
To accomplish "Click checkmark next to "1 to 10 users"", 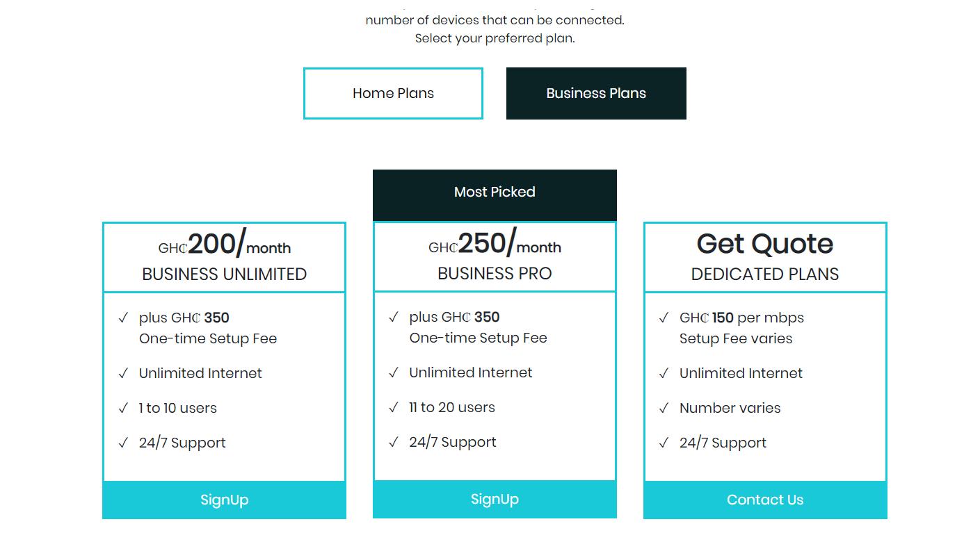I will [x=123, y=408].
